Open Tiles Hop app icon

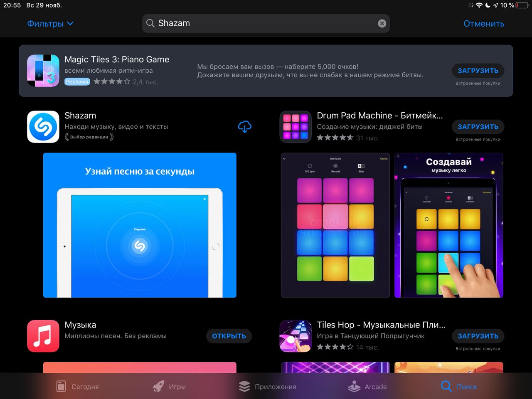click(x=296, y=336)
